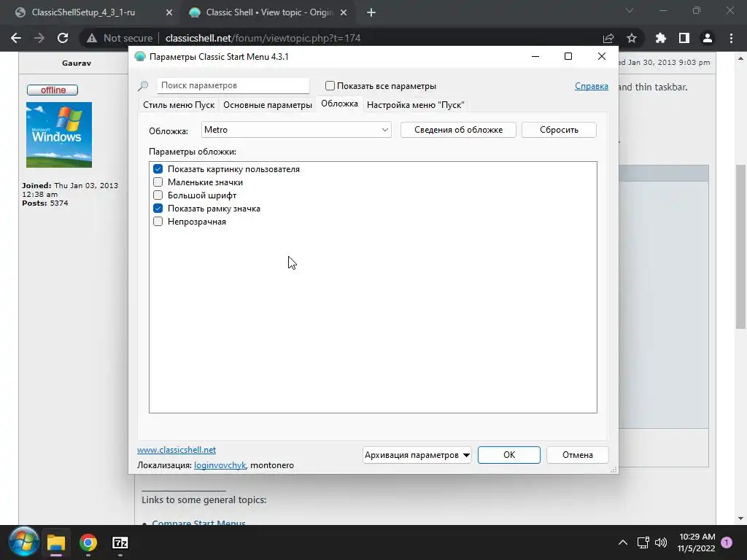Click the page scrollbar down arrow

coord(740,518)
